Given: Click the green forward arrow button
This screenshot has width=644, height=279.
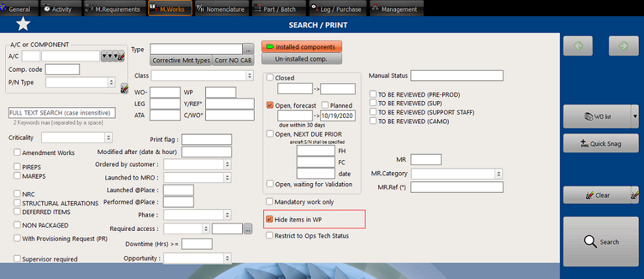Looking at the screenshot, I should (623, 46).
